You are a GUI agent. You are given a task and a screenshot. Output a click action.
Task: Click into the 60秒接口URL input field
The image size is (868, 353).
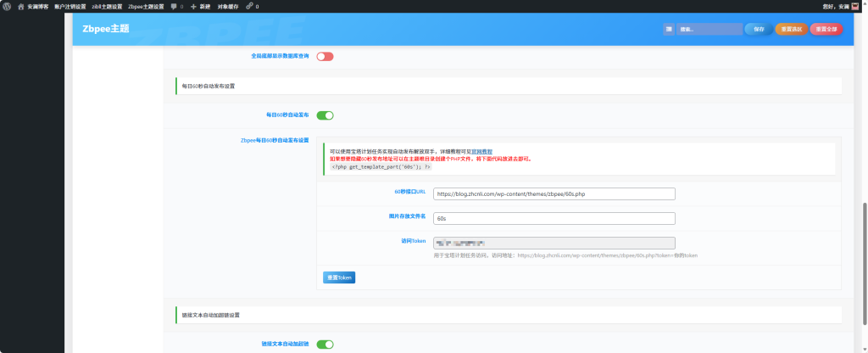tap(554, 194)
